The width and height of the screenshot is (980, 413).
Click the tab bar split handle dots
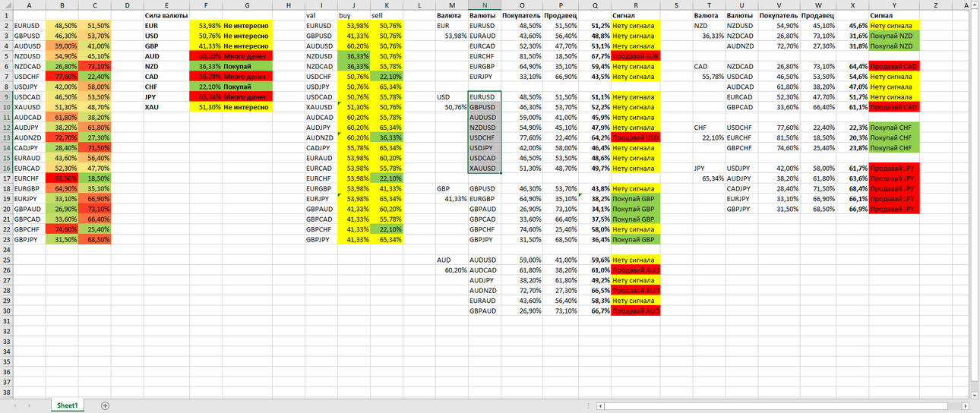click(588, 406)
